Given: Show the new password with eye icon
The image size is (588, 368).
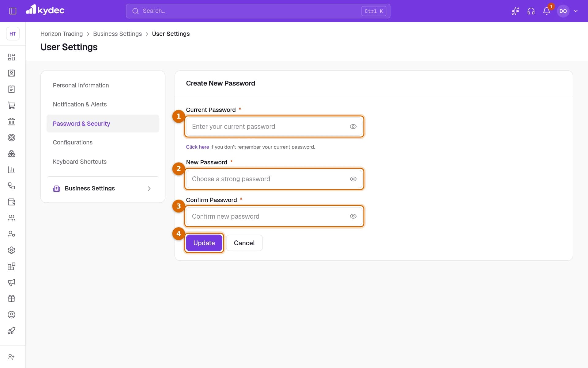Looking at the screenshot, I should (353, 179).
